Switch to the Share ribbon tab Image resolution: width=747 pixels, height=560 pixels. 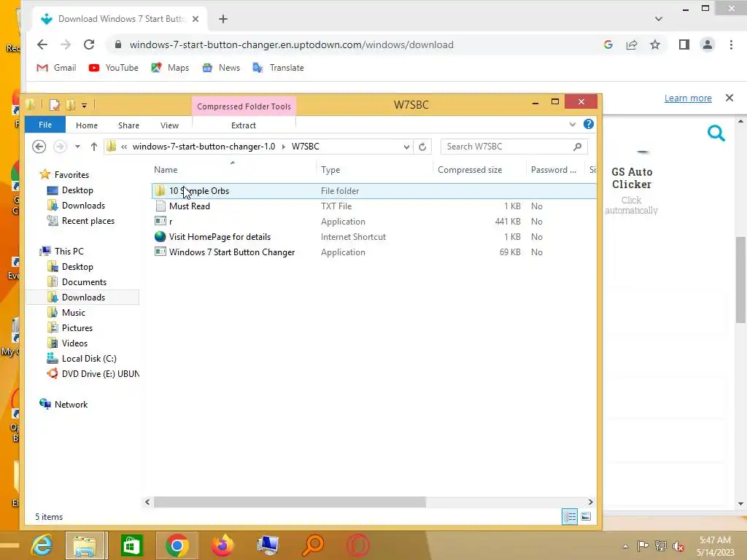[128, 125]
